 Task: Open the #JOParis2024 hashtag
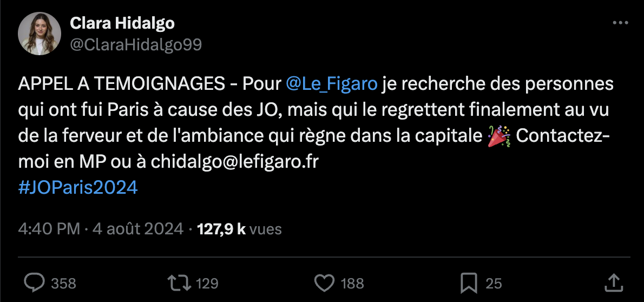78,188
